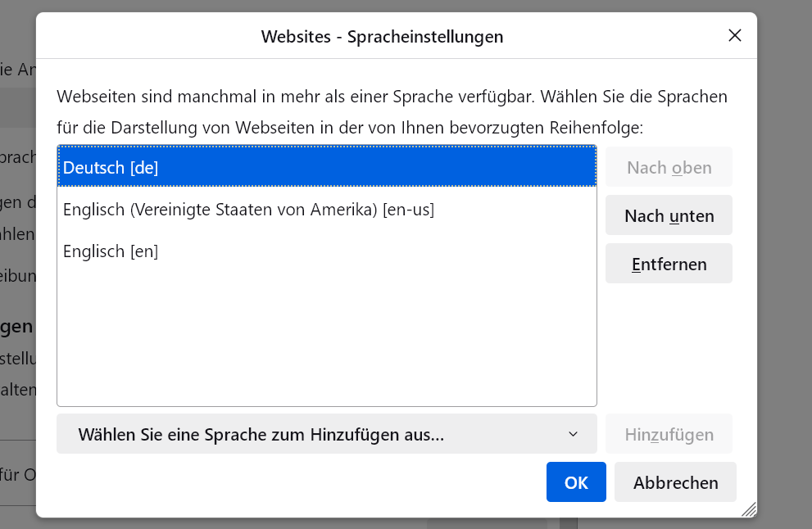Move the language down with 'Nach unten'
Screen dimensions: 812x529
[669, 216]
